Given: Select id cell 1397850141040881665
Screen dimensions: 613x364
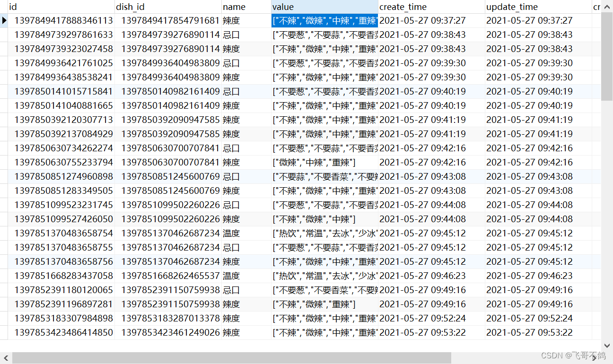Looking at the screenshot, I should (61, 105).
